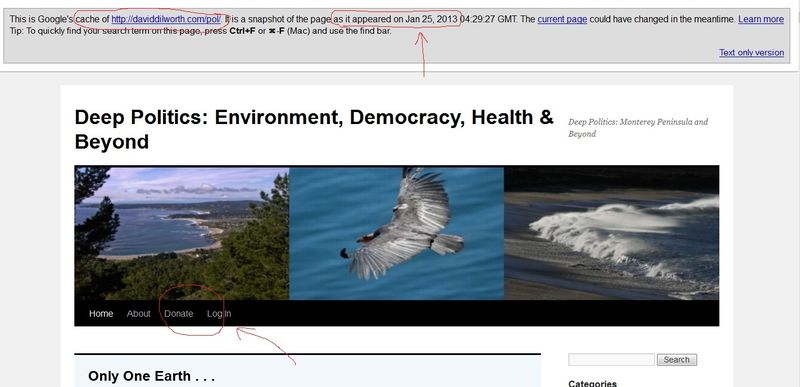Click the Search button

pyautogui.click(x=677, y=359)
